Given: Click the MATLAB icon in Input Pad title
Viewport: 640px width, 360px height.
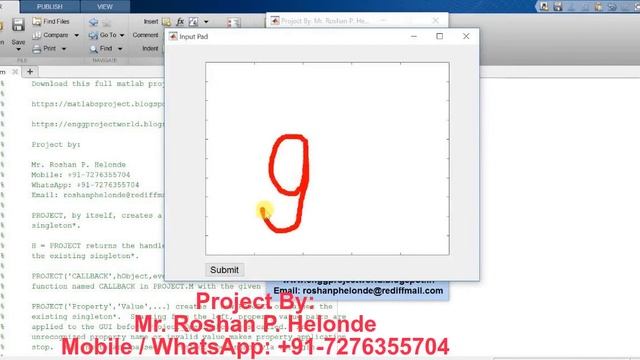Looking at the screenshot, I should tap(173, 36).
